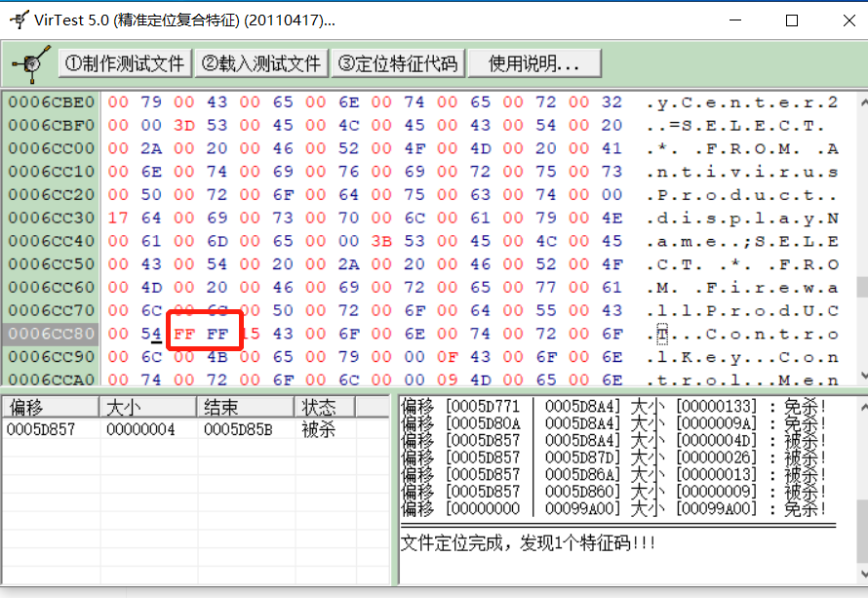
Task: Select highlighted hex row address 0006CC80
Action: click(x=52, y=334)
